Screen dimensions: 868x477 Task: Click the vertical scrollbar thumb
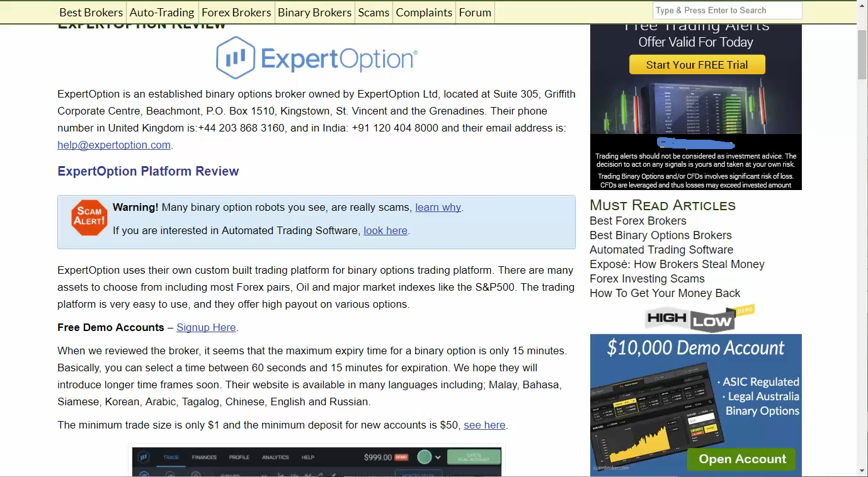point(862,53)
